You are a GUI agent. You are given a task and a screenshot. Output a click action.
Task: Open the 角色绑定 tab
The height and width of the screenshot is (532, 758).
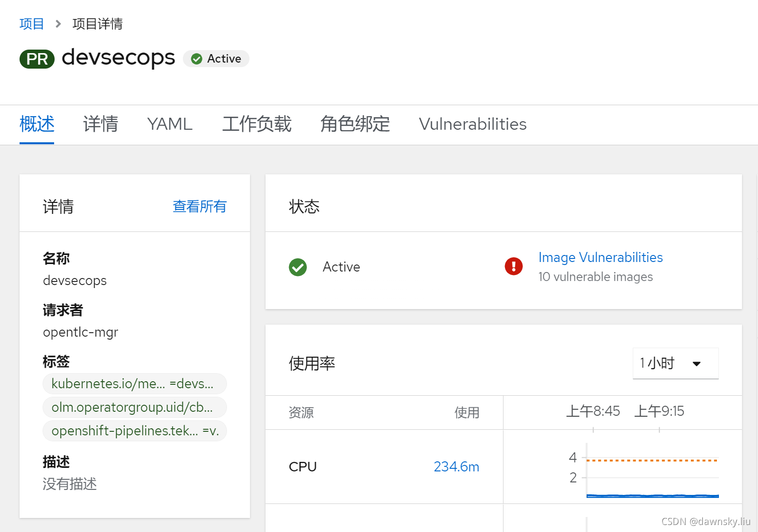tap(355, 124)
